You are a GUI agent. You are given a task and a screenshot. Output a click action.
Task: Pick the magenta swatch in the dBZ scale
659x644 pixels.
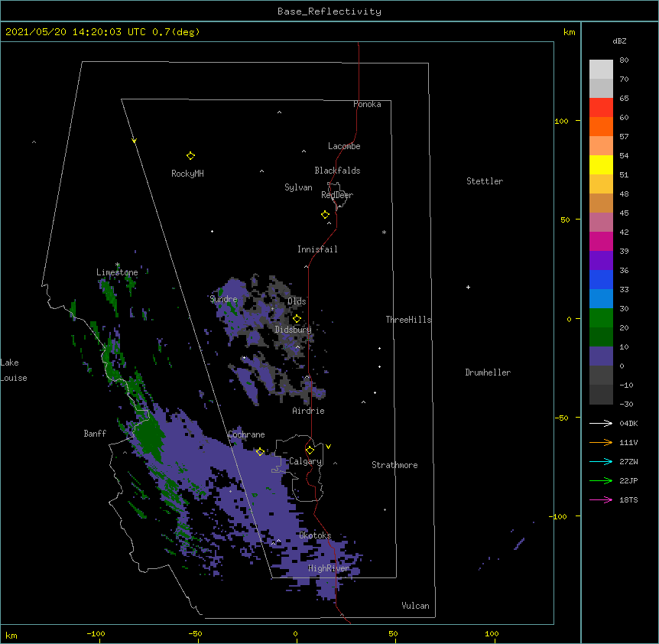click(601, 241)
